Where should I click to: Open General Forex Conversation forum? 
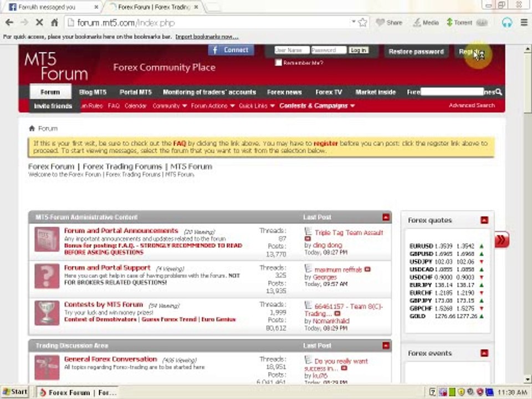tap(111, 359)
